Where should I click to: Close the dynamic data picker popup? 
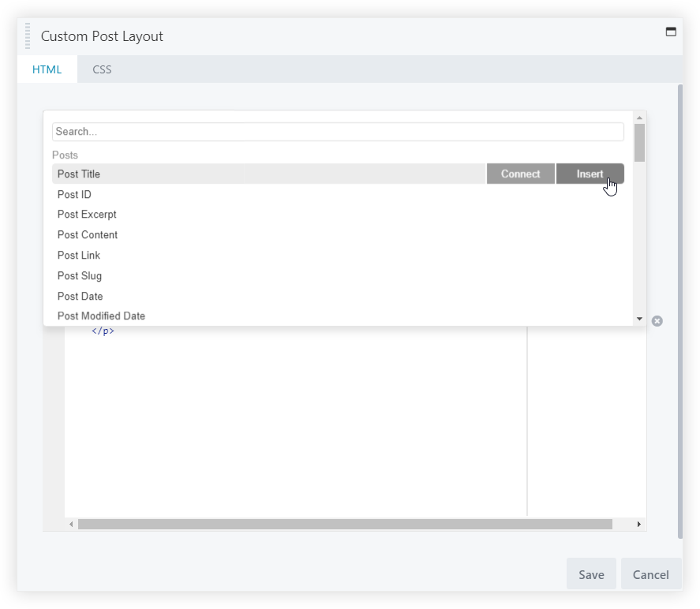pyautogui.click(x=657, y=321)
